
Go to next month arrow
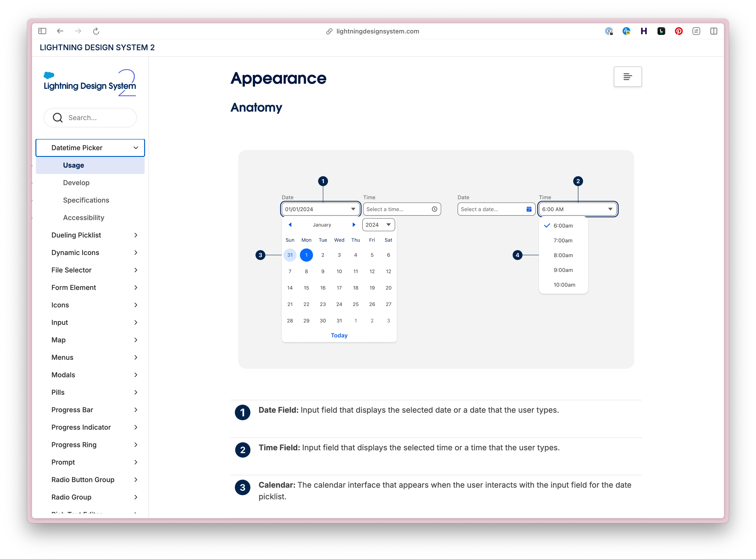click(354, 225)
